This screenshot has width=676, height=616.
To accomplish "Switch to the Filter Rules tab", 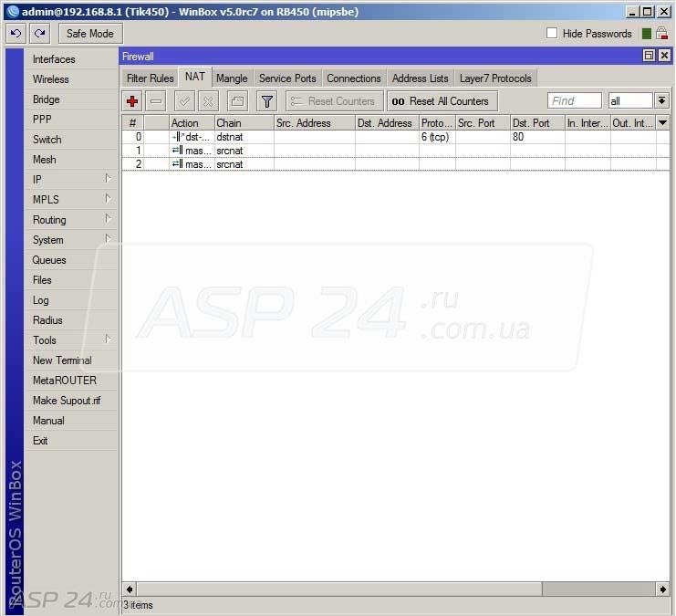I will (x=150, y=78).
